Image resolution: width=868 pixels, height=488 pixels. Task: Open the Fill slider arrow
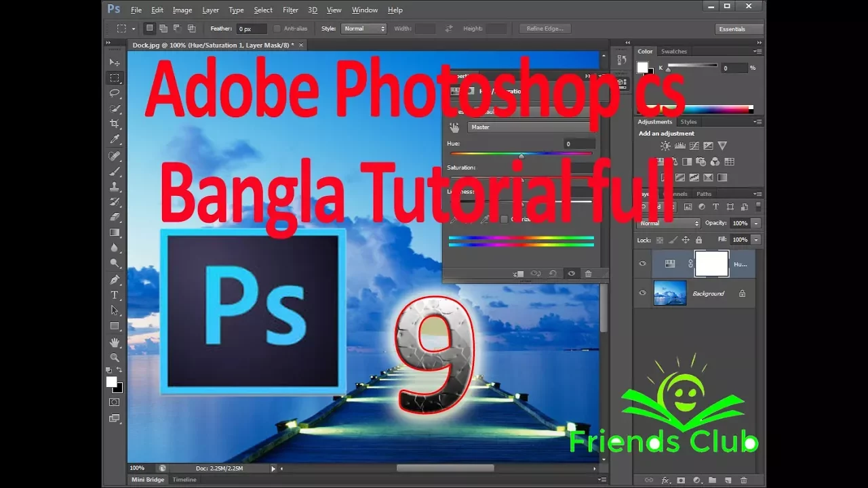[x=756, y=240]
